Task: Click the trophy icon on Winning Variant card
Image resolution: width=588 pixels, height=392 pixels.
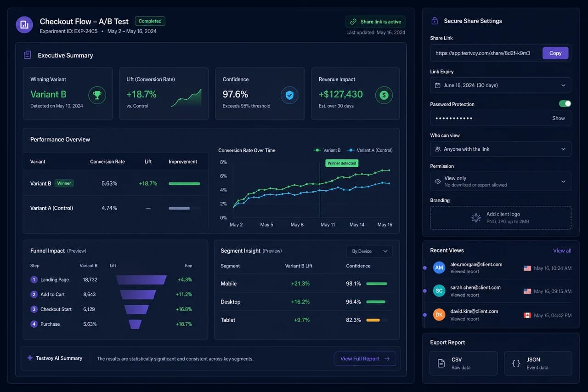Action: (97, 95)
